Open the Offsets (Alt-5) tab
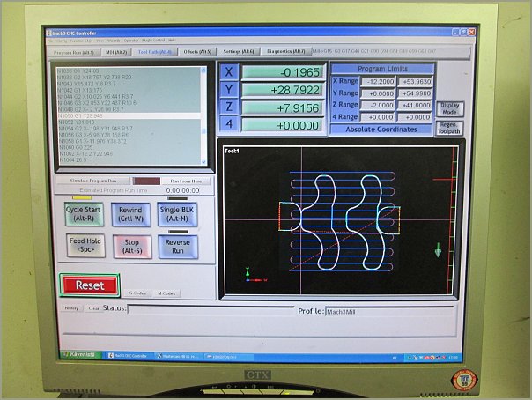 coord(197,52)
